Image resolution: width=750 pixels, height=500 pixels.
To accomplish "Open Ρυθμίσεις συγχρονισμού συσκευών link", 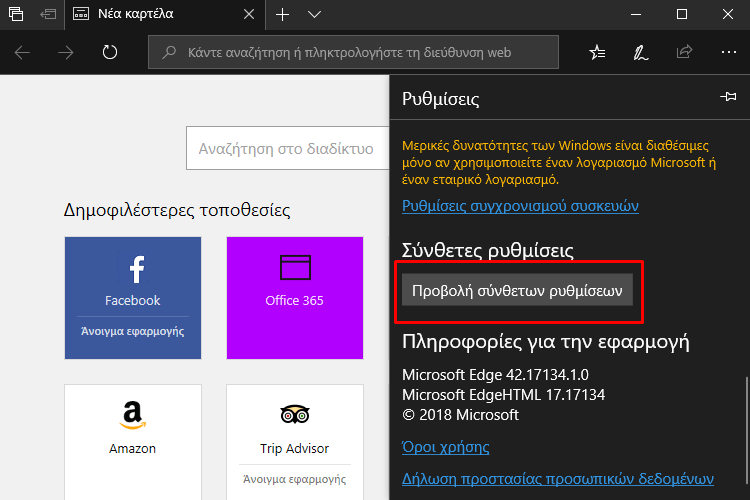I will click(520, 206).
